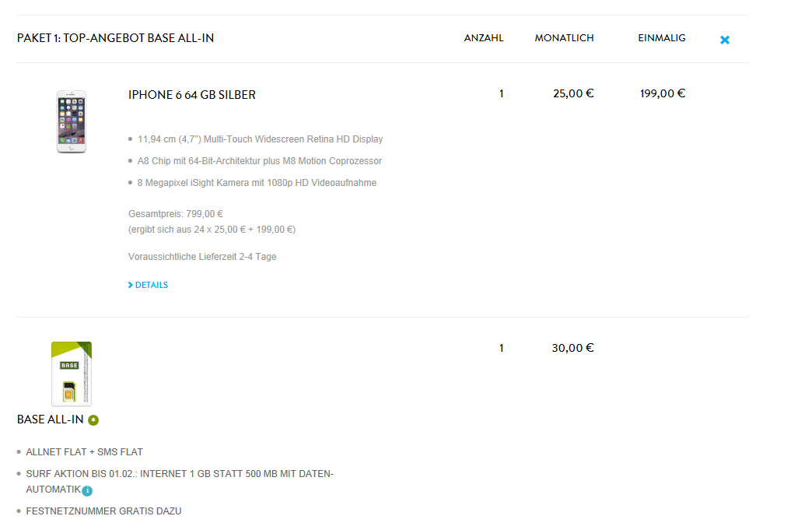The width and height of the screenshot is (812, 523).
Task: Click the ALLNET FLAT + SMS FLAT bullet
Action: point(85,452)
